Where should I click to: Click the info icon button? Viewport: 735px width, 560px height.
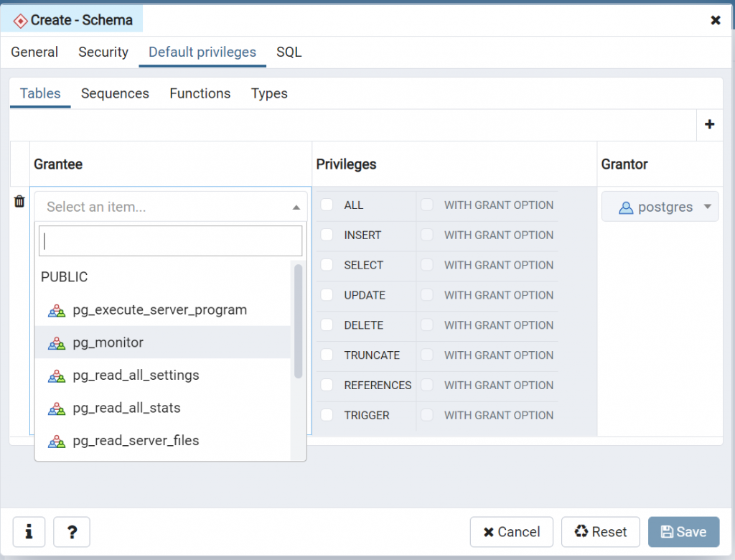pyautogui.click(x=29, y=532)
